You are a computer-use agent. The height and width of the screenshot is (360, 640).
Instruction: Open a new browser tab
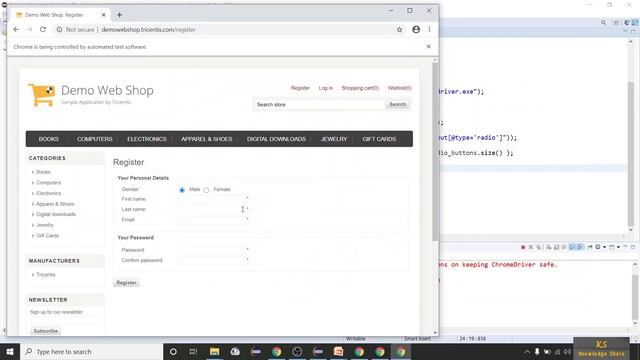119,15
